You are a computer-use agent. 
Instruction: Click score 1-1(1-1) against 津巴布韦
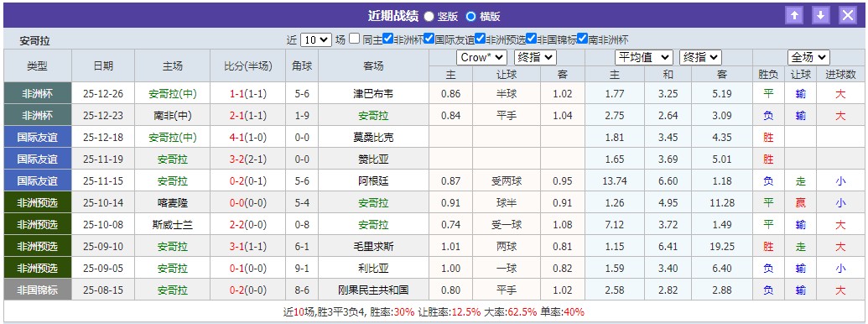click(x=248, y=94)
